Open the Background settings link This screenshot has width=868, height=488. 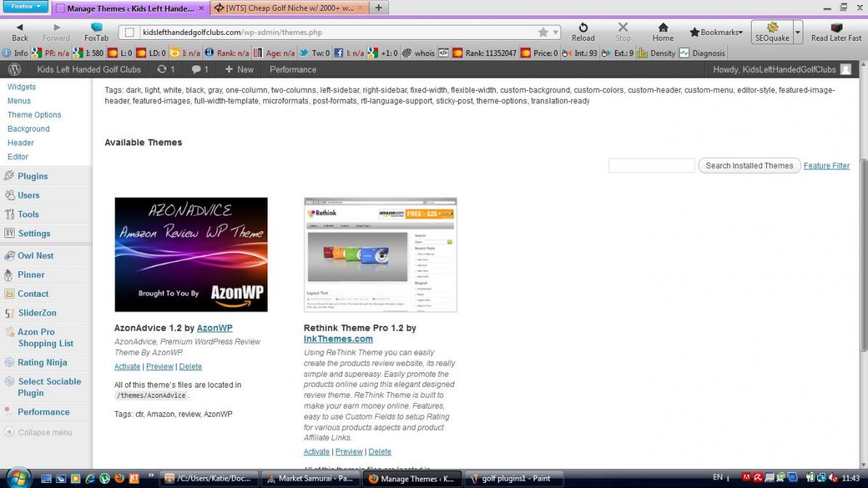click(28, 129)
